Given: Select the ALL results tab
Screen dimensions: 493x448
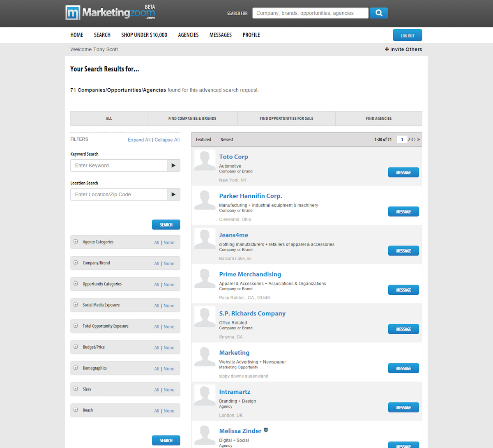Looking at the screenshot, I should pyautogui.click(x=109, y=119).
